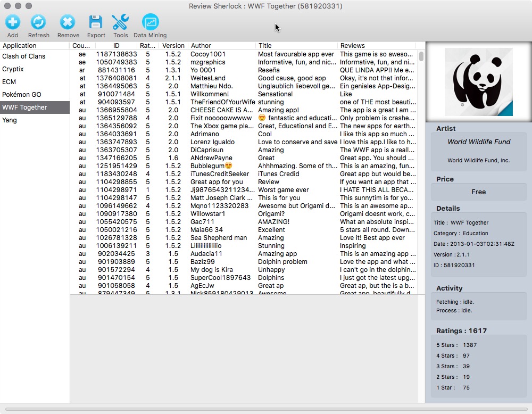Click the 5 Stars count 1387
Image resolution: width=532 pixels, height=414 pixels.
click(x=470, y=345)
